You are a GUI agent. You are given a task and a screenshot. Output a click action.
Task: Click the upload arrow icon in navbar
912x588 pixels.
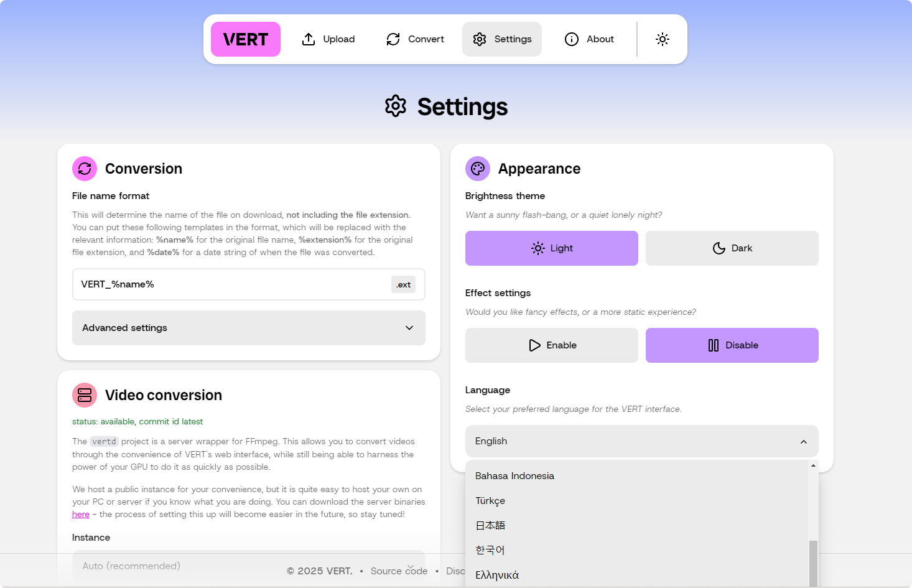309,39
